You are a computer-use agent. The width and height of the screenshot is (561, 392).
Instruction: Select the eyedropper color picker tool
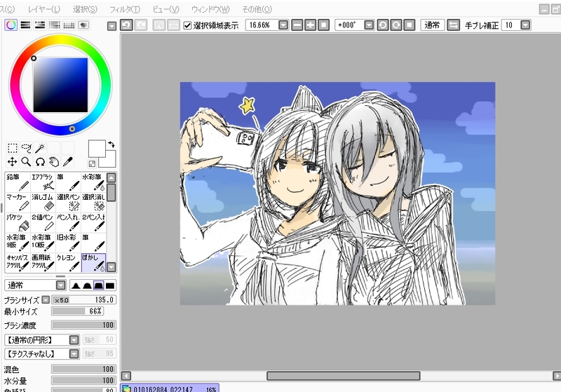[67, 162]
